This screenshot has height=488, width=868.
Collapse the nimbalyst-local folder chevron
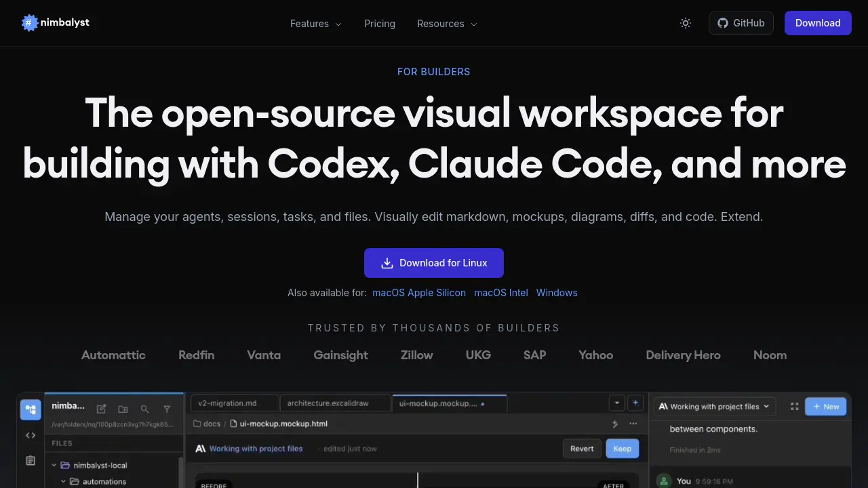tap(54, 466)
